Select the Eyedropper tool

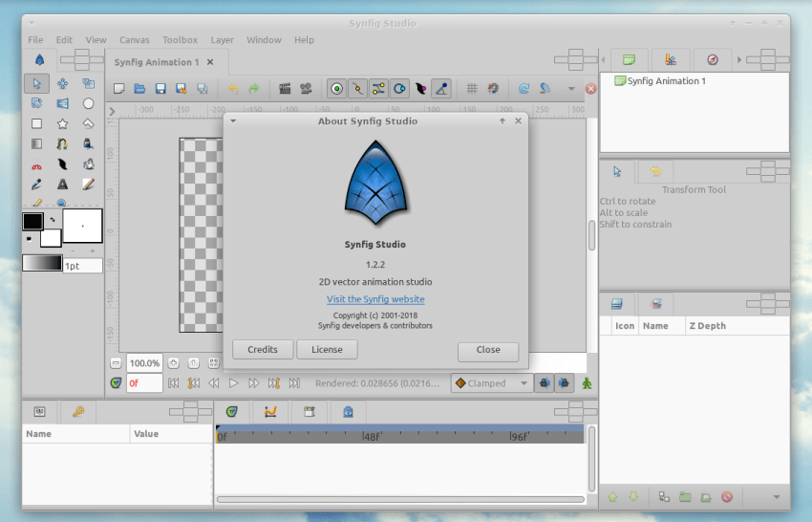point(36,184)
